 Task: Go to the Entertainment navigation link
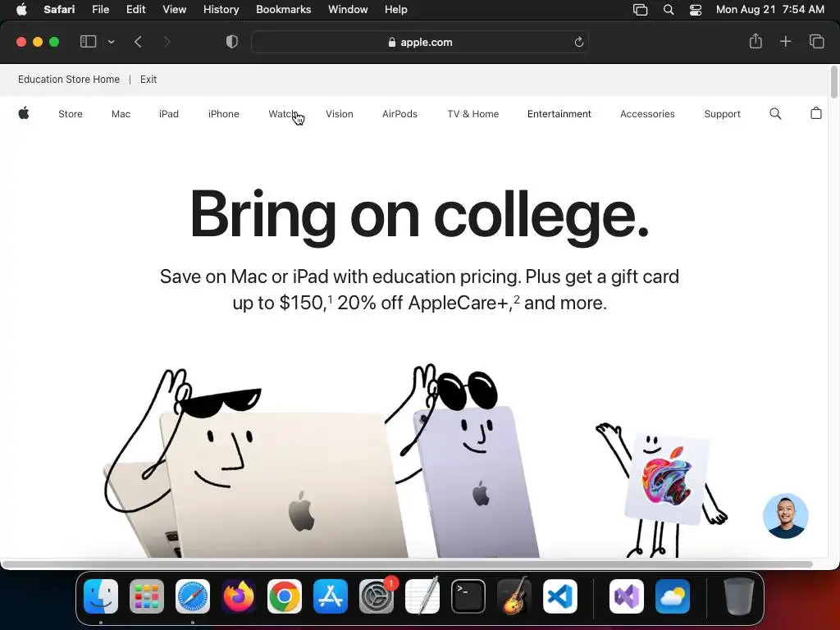click(559, 114)
